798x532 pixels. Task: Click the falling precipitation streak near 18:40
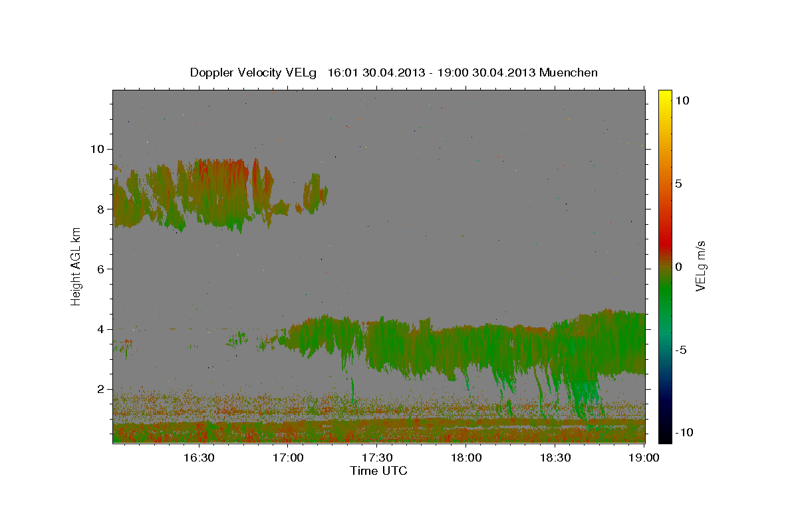[x=585, y=399]
